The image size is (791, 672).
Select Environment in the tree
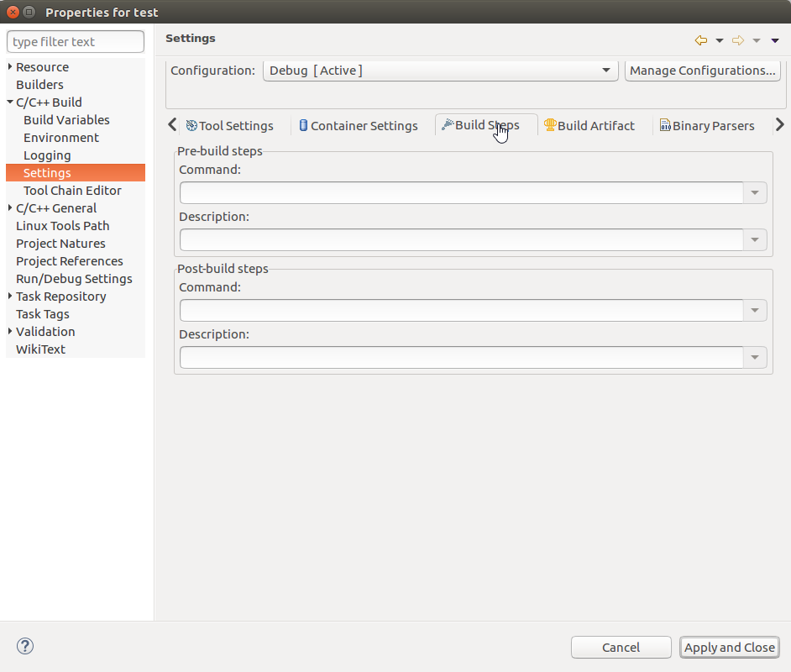(x=61, y=138)
